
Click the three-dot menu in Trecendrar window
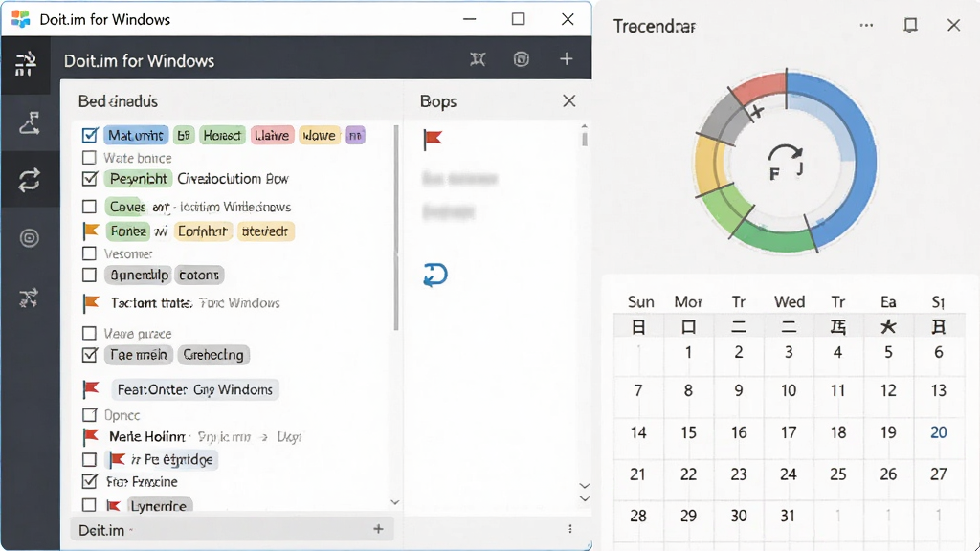pyautogui.click(x=866, y=25)
